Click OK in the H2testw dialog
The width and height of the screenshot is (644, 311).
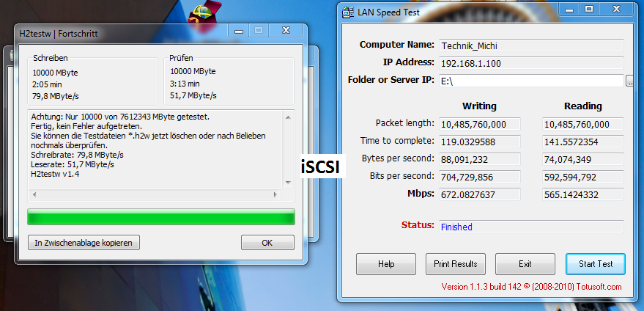click(267, 243)
